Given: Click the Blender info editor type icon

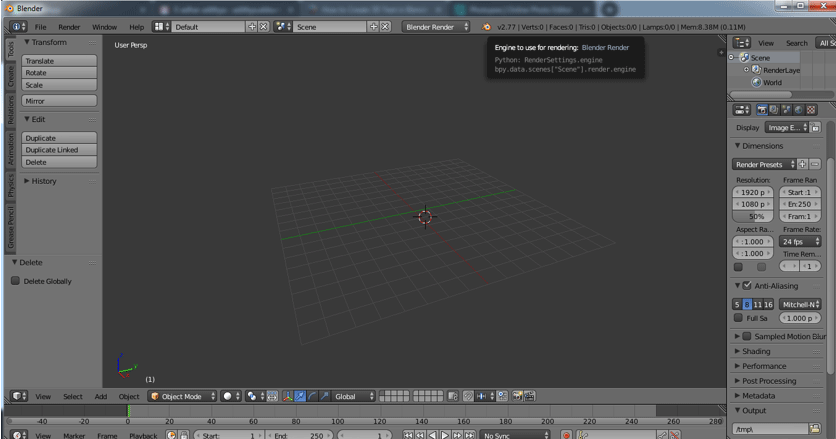Looking at the screenshot, I should coord(19,27).
